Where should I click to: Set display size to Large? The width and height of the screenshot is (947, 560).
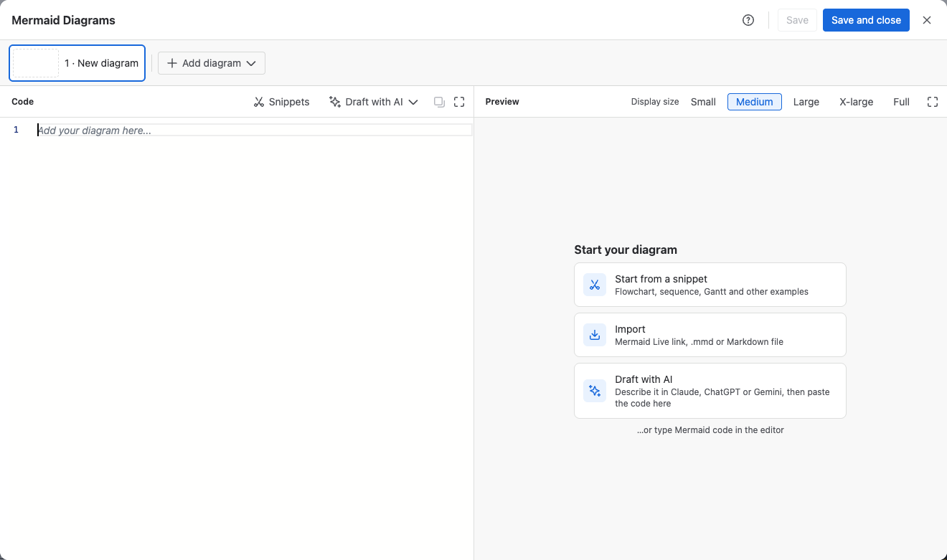[806, 102]
